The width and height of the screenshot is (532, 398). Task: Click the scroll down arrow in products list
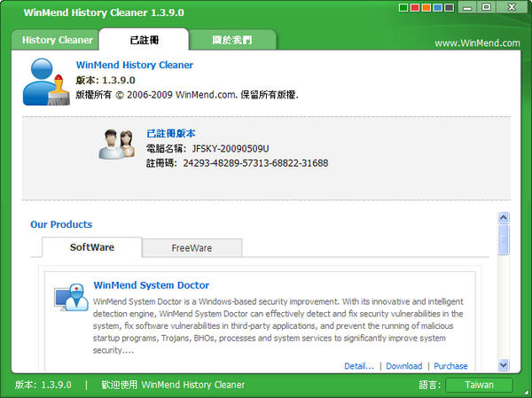504,364
